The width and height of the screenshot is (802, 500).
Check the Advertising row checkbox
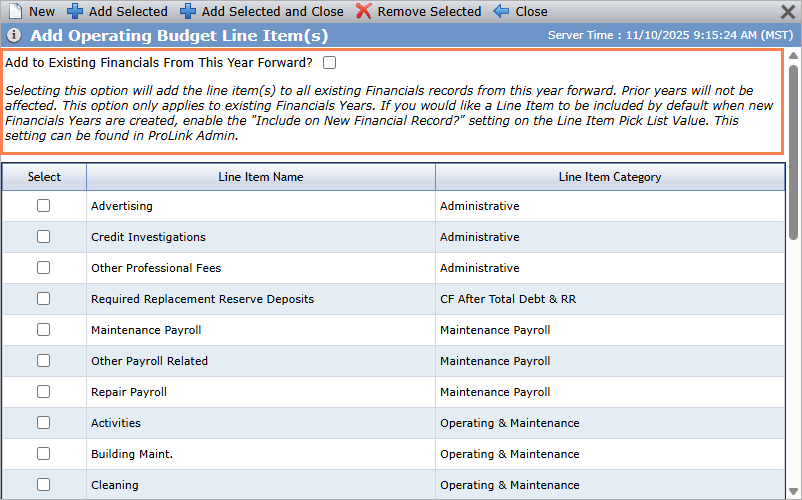coord(43,206)
